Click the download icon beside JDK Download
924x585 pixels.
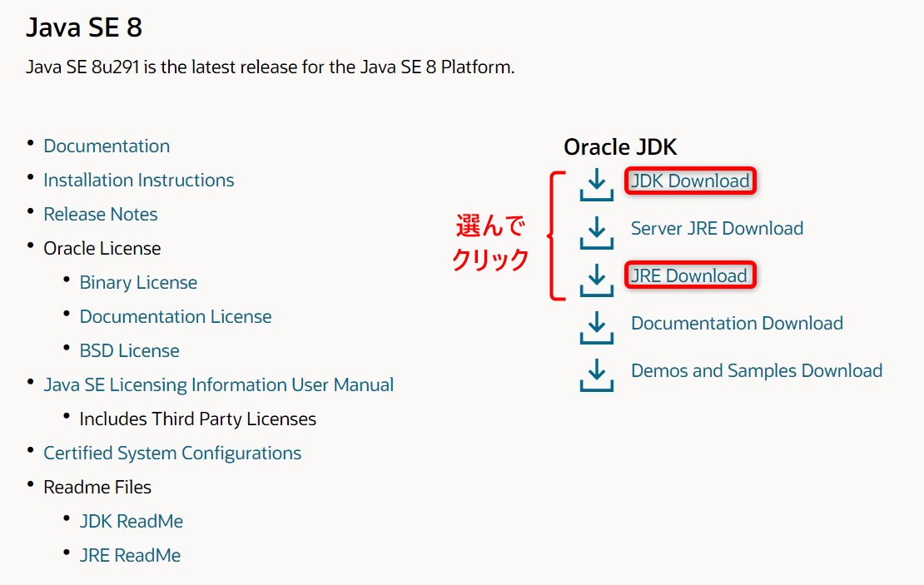(596, 186)
